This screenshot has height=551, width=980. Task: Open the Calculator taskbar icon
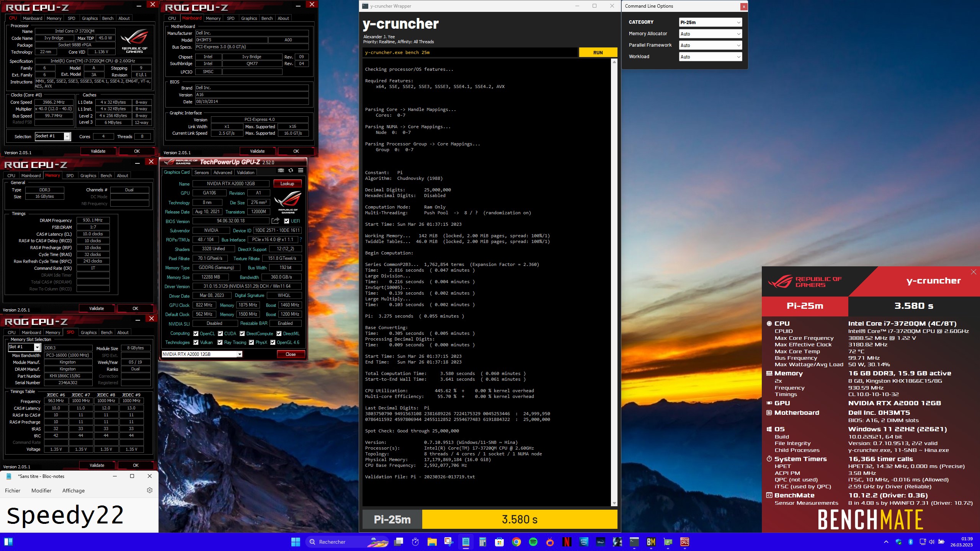click(483, 542)
